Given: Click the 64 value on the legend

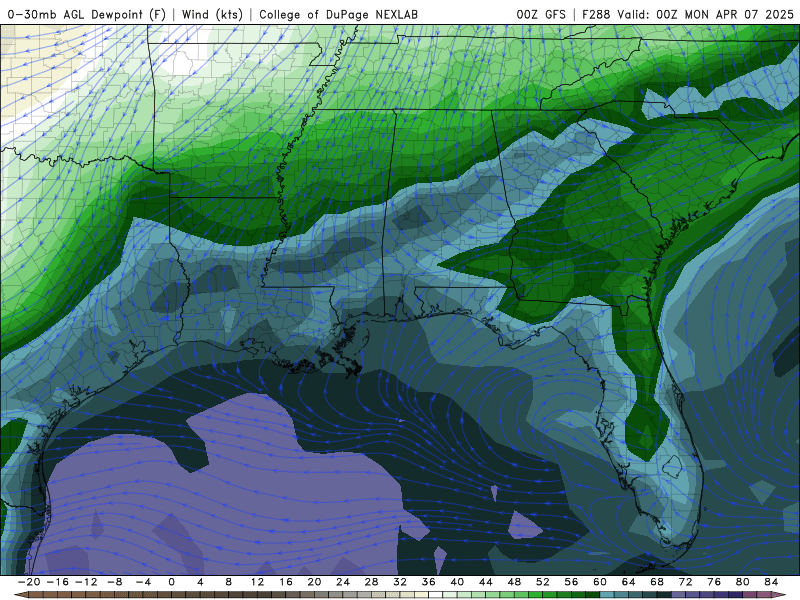Looking at the screenshot, I should click(x=629, y=582).
